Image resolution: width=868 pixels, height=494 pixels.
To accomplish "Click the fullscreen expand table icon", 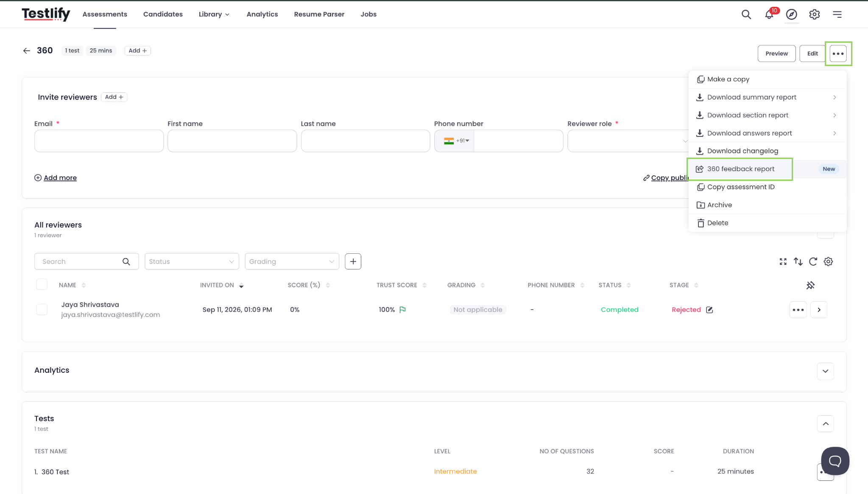I will point(783,262).
